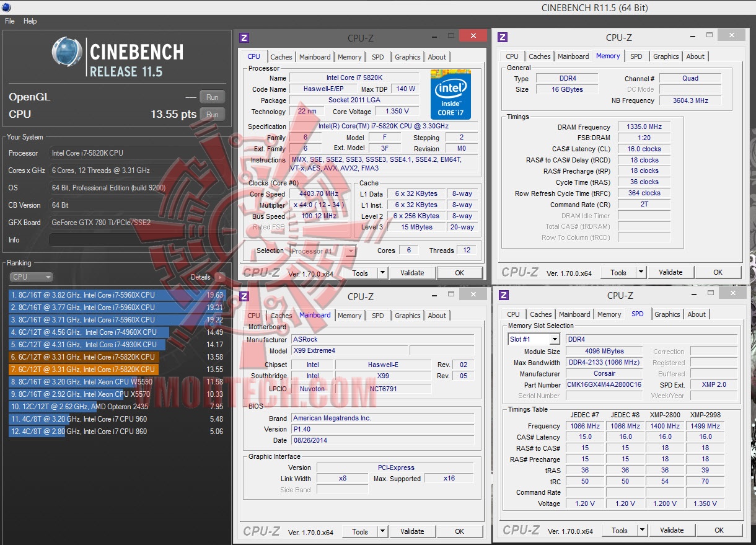756x545 pixels.
Task: Switch to Mainboard tab in top-left CPU-Z window
Action: pyautogui.click(x=315, y=57)
